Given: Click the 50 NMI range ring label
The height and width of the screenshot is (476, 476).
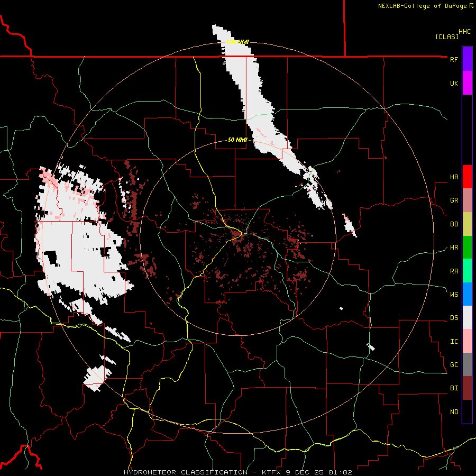Looking at the screenshot, I should tap(237, 140).
